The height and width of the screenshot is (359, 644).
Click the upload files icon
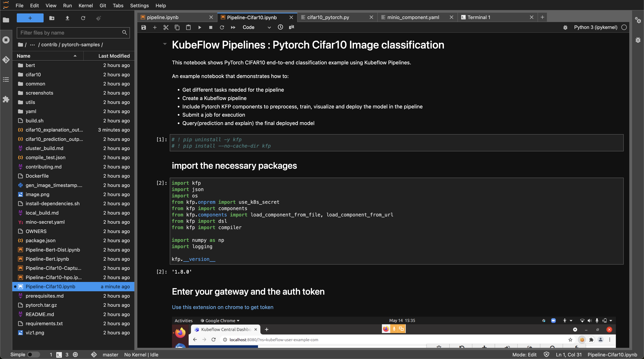coord(67,18)
